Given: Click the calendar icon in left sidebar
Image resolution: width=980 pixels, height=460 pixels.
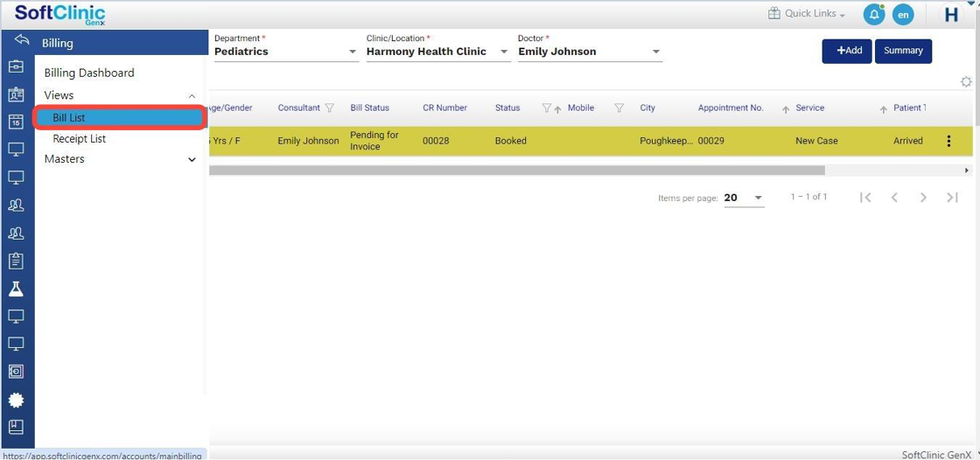Looking at the screenshot, I should [x=16, y=122].
